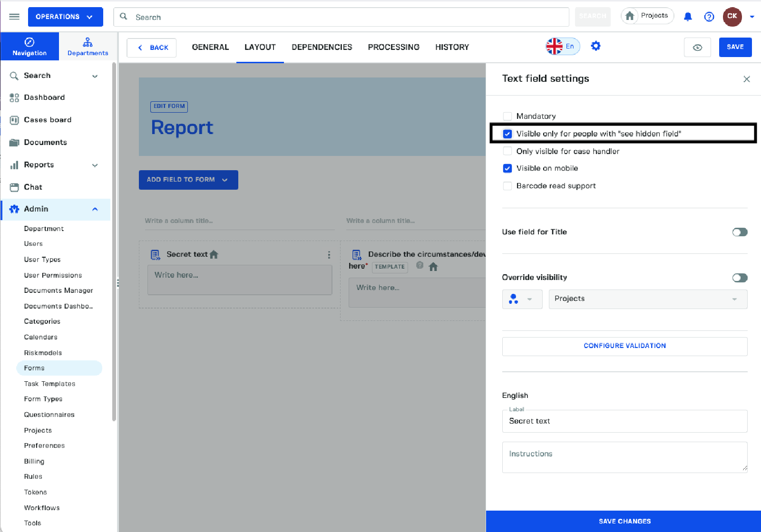Click the Configure Validation button
The width and height of the screenshot is (761, 532).
(x=624, y=346)
